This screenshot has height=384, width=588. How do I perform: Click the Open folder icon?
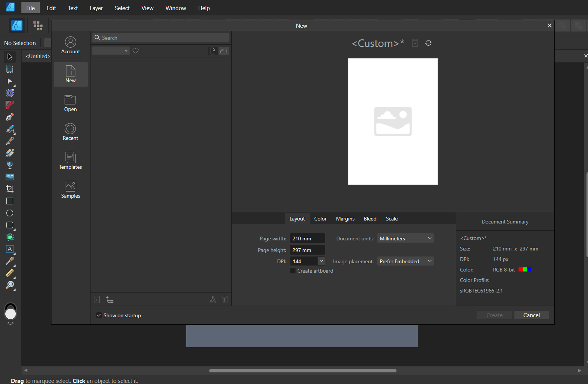click(x=70, y=100)
